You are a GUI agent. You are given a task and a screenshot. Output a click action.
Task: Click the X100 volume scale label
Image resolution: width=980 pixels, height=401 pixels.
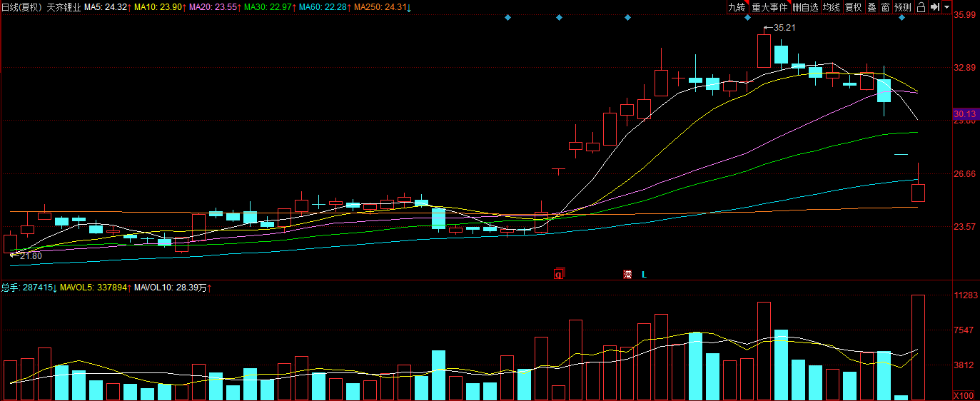[x=965, y=396]
